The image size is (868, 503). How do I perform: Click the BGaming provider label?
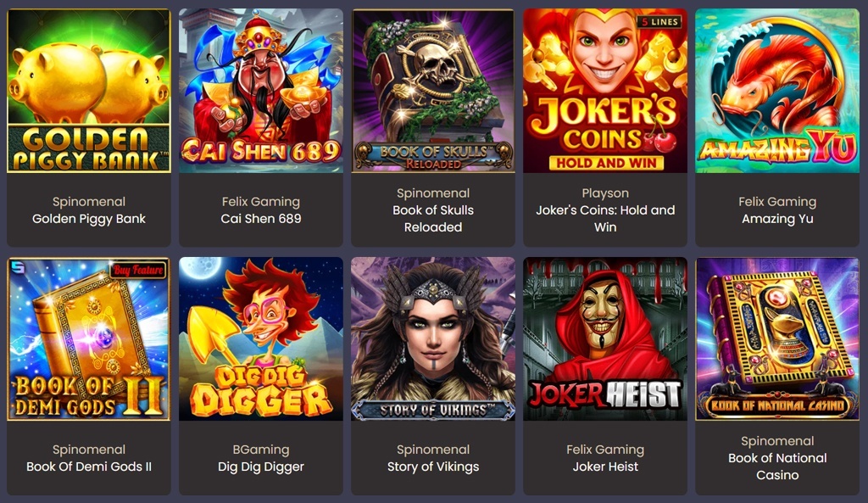261,450
